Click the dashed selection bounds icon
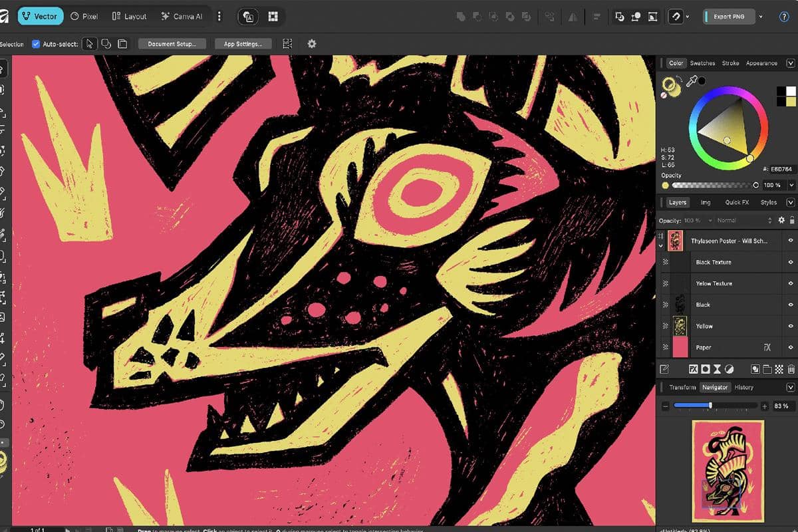Image resolution: width=798 pixels, height=532 pixels. 287,44
